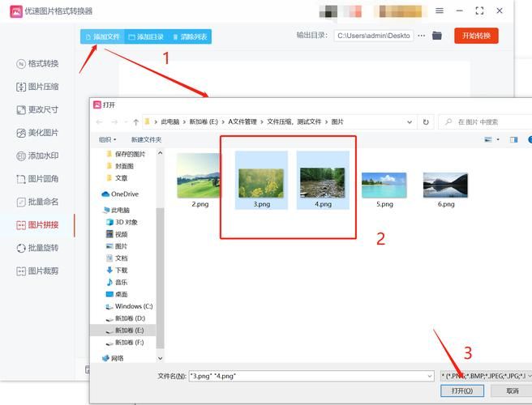This screenshot has height=405, width=532.
Task: Select 网络 in navigation tree
Action: 113,358
